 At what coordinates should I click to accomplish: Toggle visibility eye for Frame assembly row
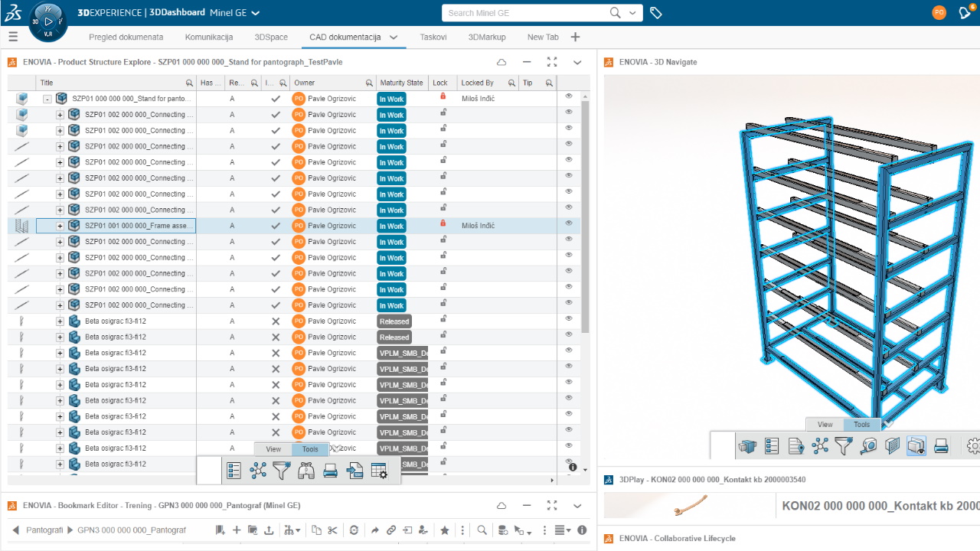[x=569, y=223]
